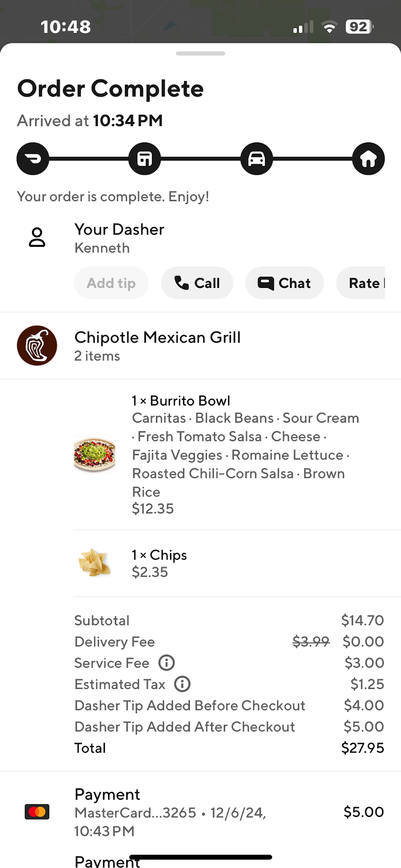Tap the home arrival progress step icon
Screen dimensions: 401x868
[368, 159]
